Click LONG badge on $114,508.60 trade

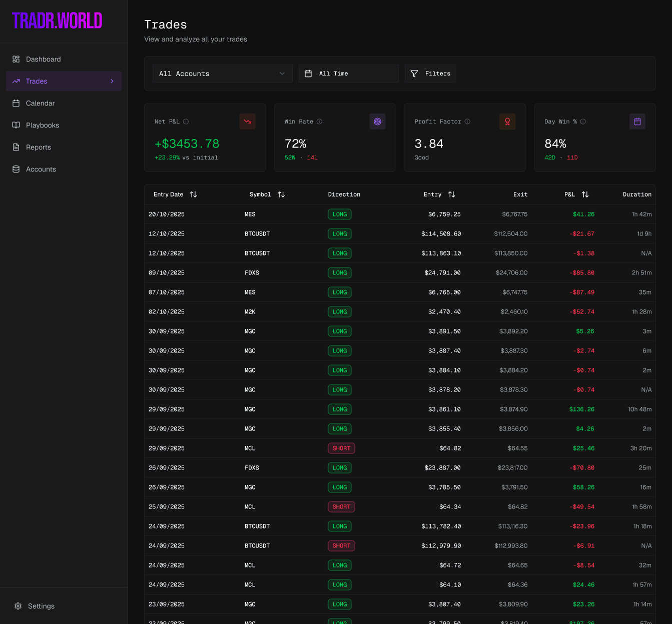point(340,233)
